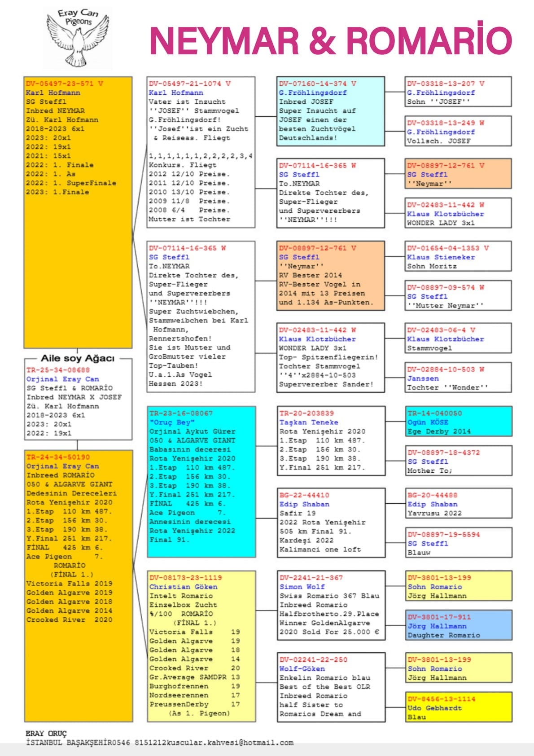Select ring number TR-25-34-08688

click(x=58, y=370)
